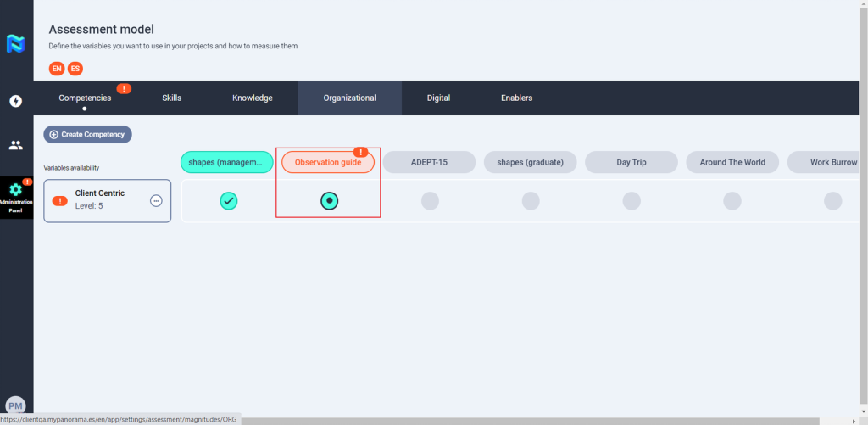Open the Administration Panel gear icon

click(x=15, y=191)
